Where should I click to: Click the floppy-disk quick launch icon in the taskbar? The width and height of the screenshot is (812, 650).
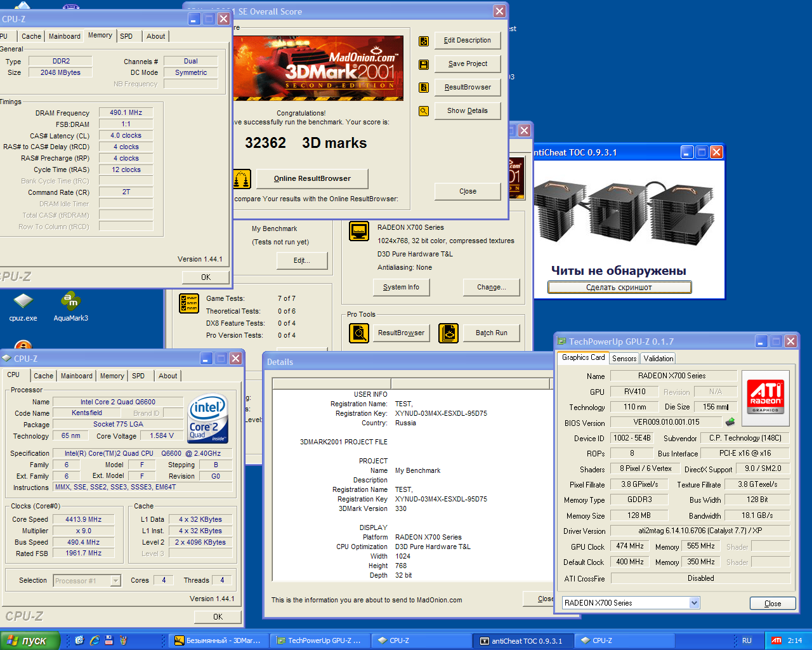pos(109,640)
